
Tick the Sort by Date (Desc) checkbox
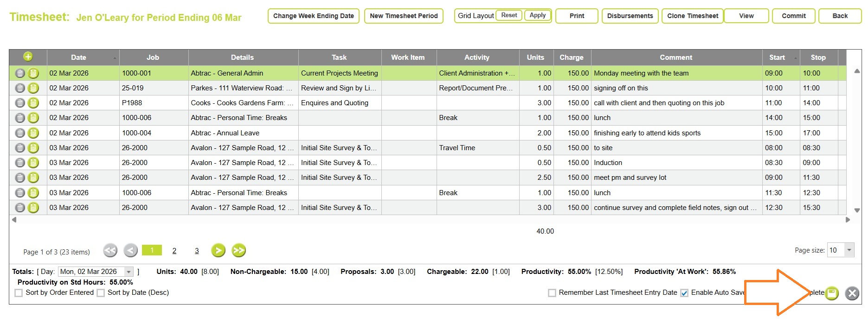tap(101, 293)
